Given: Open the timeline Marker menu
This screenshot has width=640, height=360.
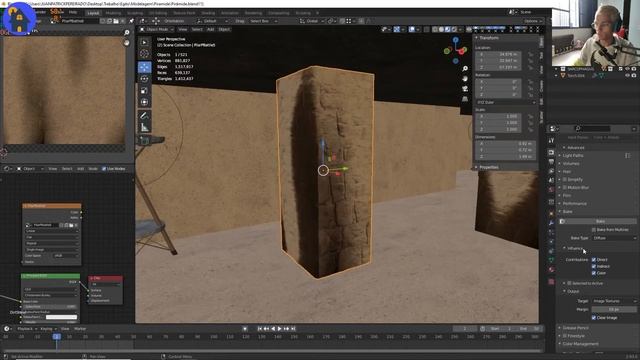Looking at the screenshot, I should 80,329.
